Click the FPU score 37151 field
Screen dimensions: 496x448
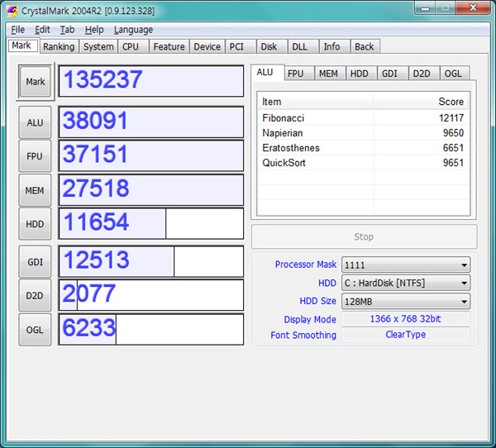click(151, 155)
